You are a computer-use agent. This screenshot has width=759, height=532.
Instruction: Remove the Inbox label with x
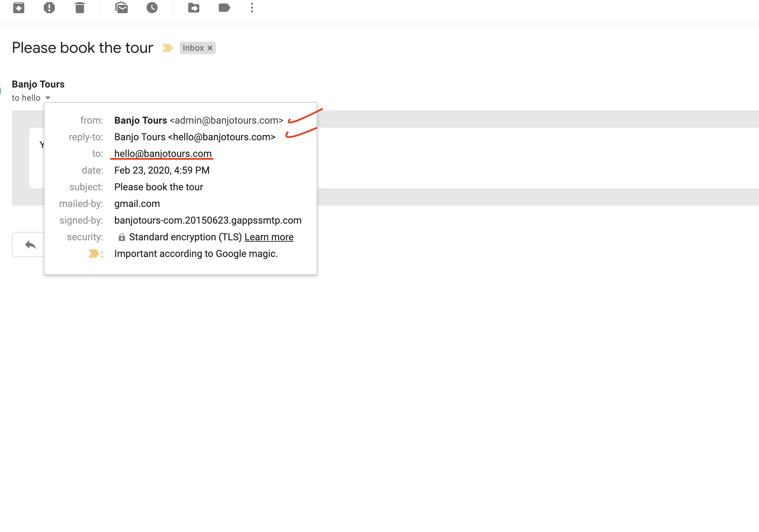click(x=210, y=48)
